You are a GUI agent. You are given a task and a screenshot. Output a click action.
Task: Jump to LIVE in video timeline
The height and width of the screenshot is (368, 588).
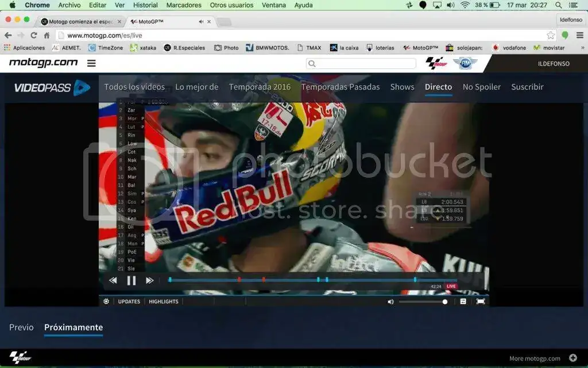pyautogui.click(x=451, y=286)
